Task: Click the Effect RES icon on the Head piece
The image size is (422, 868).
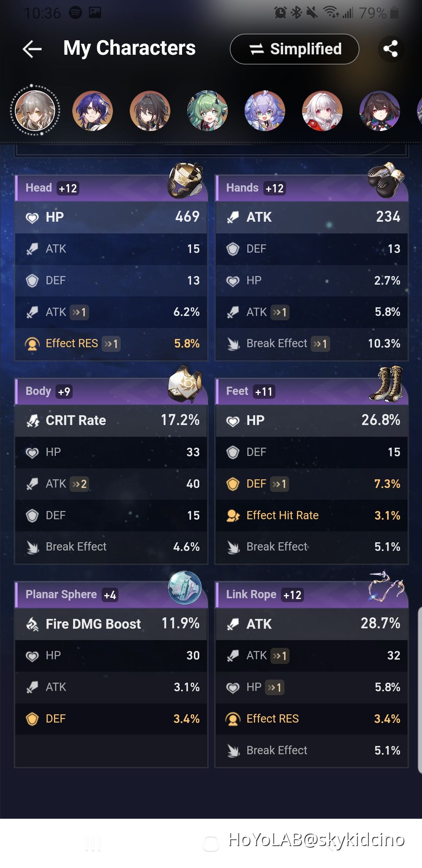Action: 33,343
